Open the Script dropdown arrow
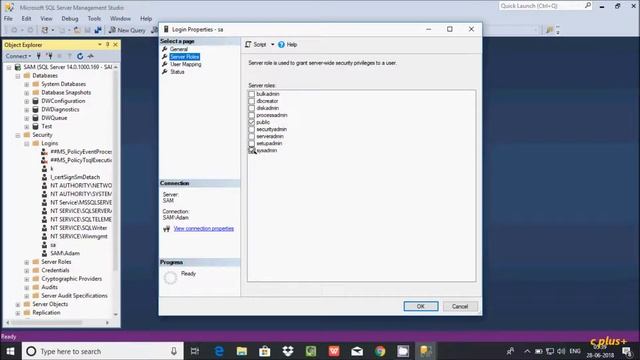The height and width of the screenshot is (360, 640). [x=272, y=44]
